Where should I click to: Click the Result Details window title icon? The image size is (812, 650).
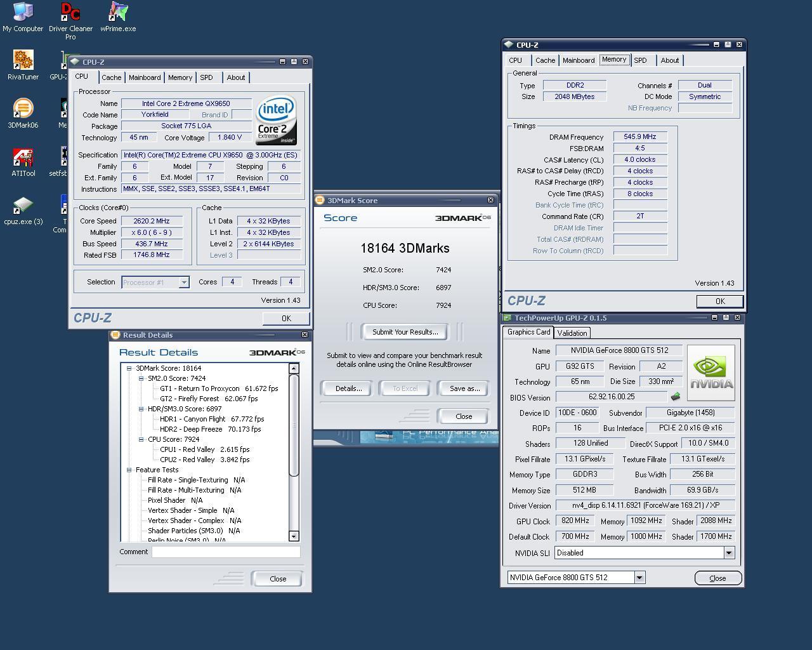[115, 335]
